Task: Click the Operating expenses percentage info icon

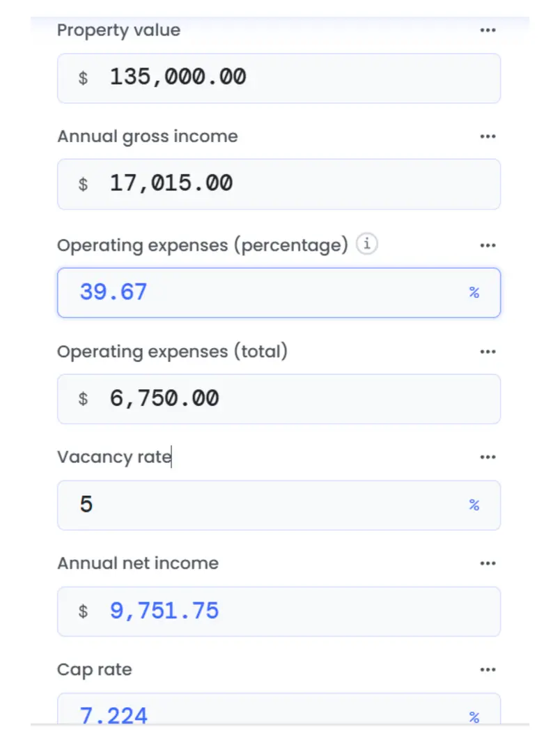Action: 366,245
